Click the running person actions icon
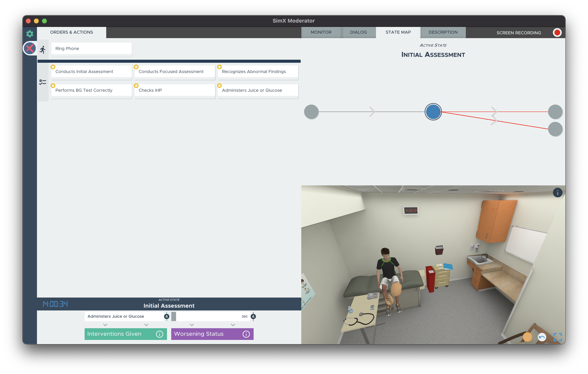 tap(43, 50)
